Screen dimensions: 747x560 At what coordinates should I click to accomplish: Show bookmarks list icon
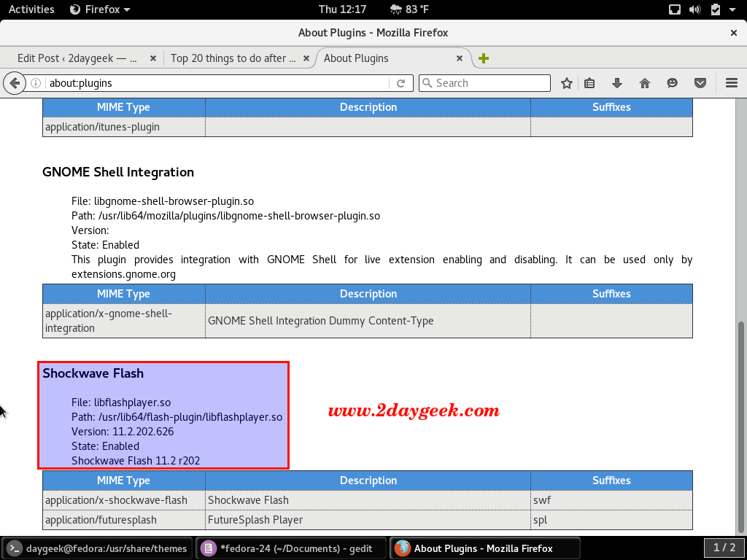click(589, 83)
